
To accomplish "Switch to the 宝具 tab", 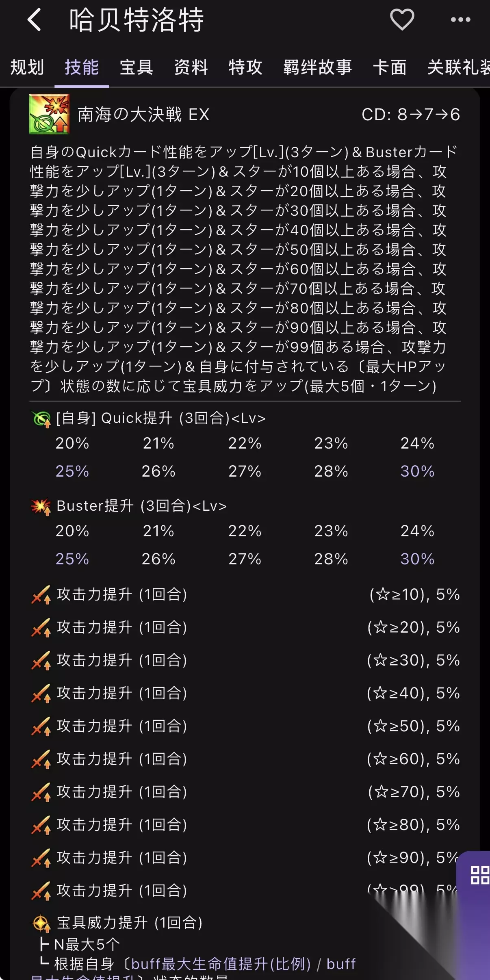I will 136,67.
